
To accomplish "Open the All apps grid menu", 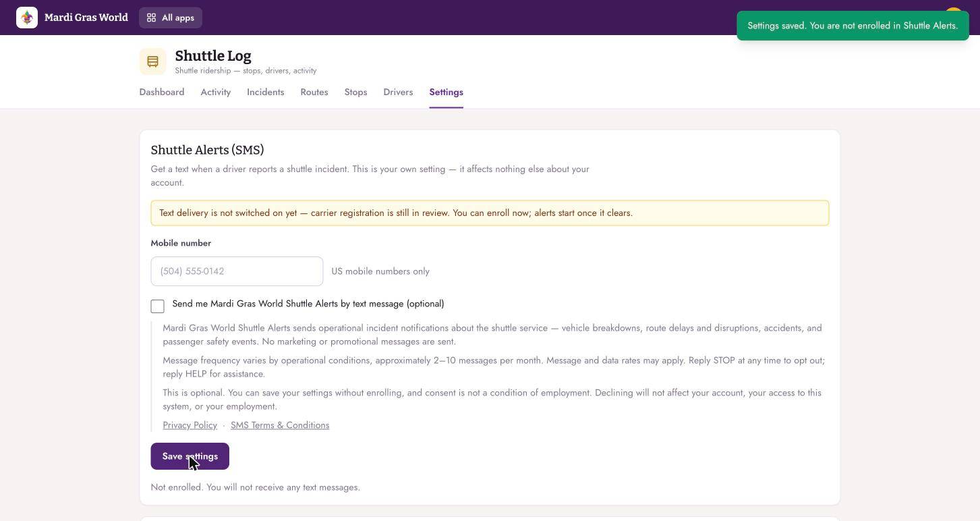I will point(171,18).
